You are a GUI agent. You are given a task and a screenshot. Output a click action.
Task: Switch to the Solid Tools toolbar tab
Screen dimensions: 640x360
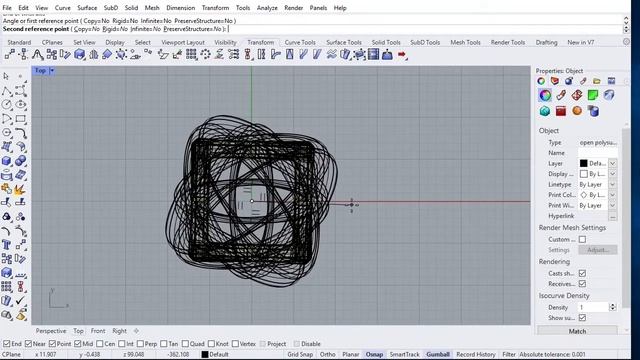click(x=386, y=42)
